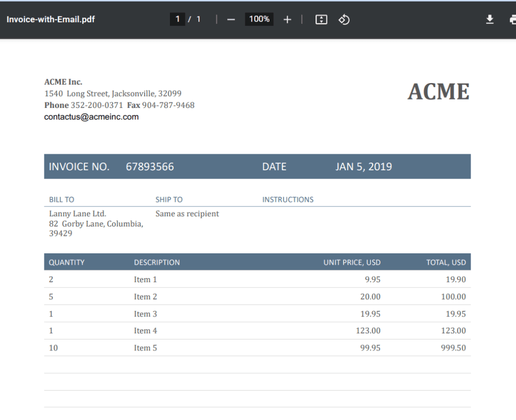This screenshot has width=516, height=420.
Task: Click the Lanny Lane Ltd. billing name
Action: 77,214
